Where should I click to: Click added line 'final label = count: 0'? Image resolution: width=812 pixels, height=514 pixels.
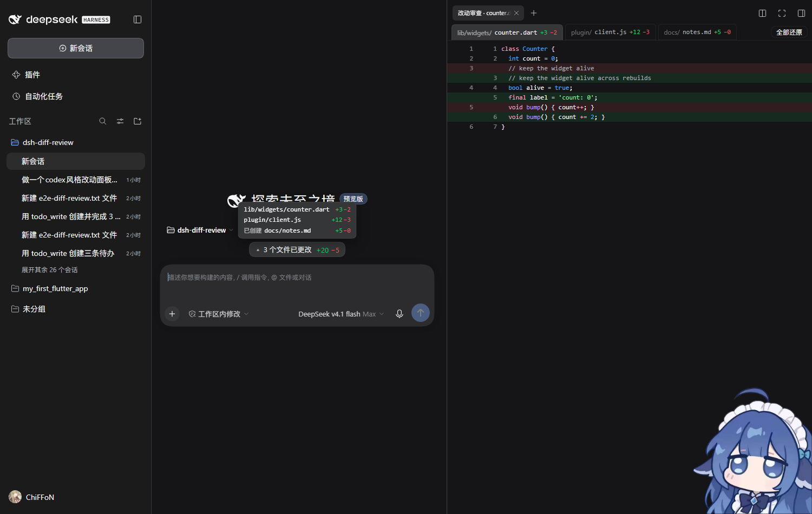click(x=629, y=97)
